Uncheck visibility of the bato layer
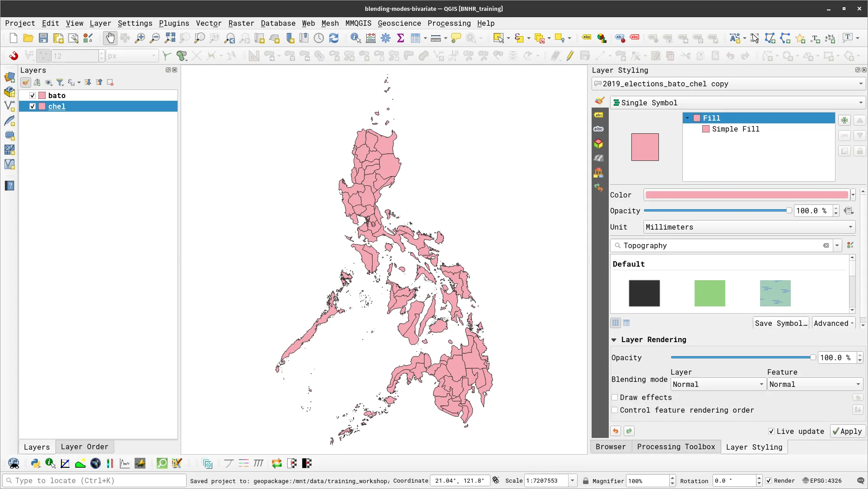Viewport: 868px width, 489px height. pos(33,95)
